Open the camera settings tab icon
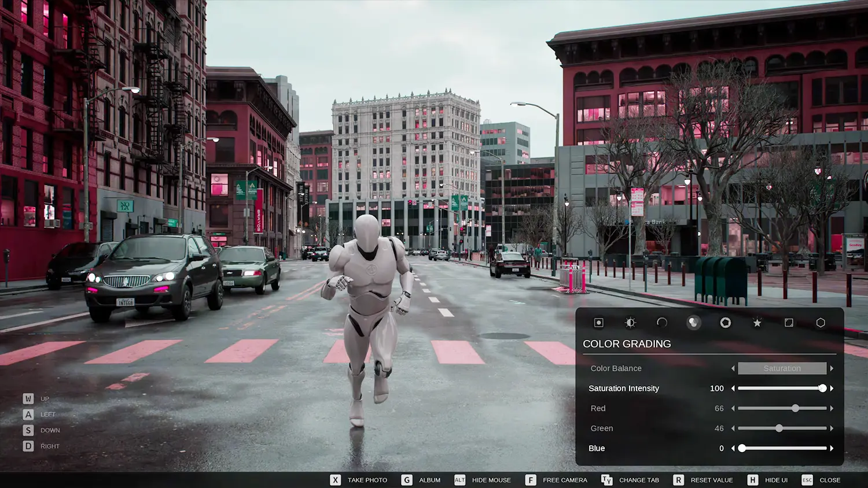Screen dimensions: 868x488 pyautogui.click(x=599, y=323)
